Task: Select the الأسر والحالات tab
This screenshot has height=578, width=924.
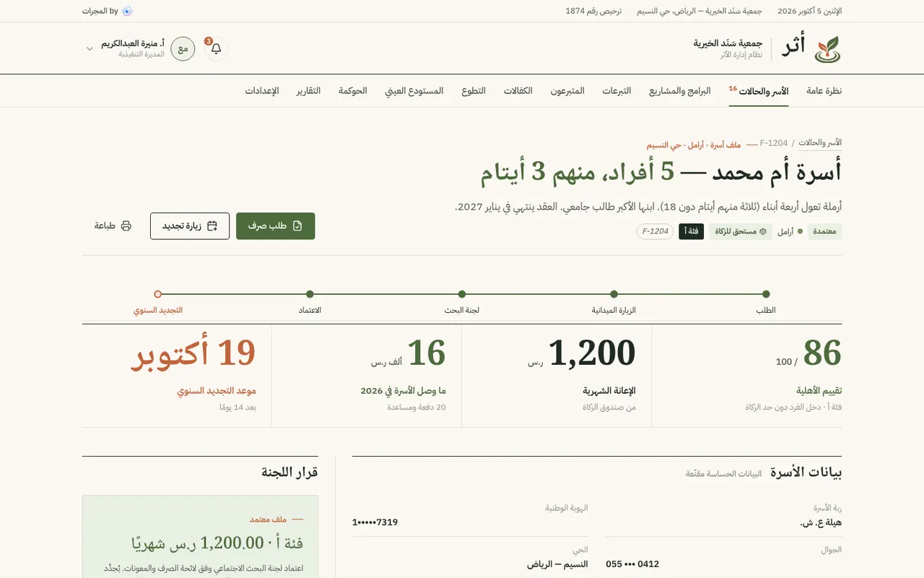Action: coord(759,91)
